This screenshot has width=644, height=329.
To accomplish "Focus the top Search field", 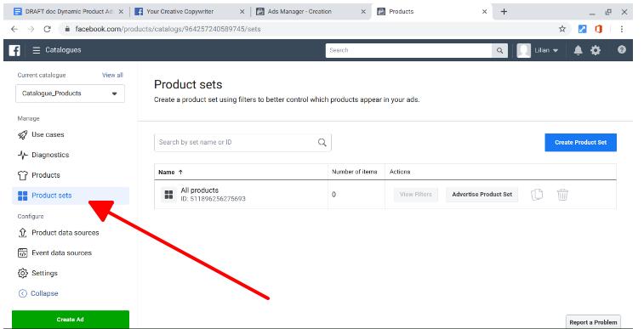I will 408,50.
